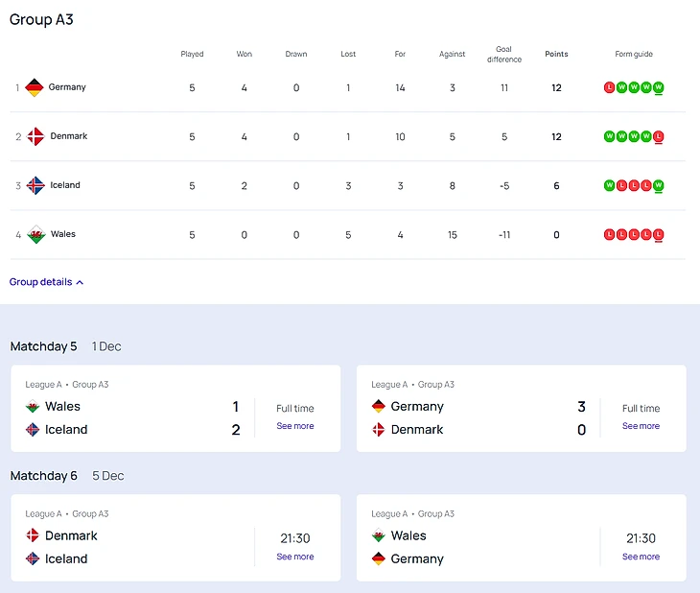Click Denmark's flag icon in standings table
Viewport: 700px width, 593px height.
pos(35,136)
